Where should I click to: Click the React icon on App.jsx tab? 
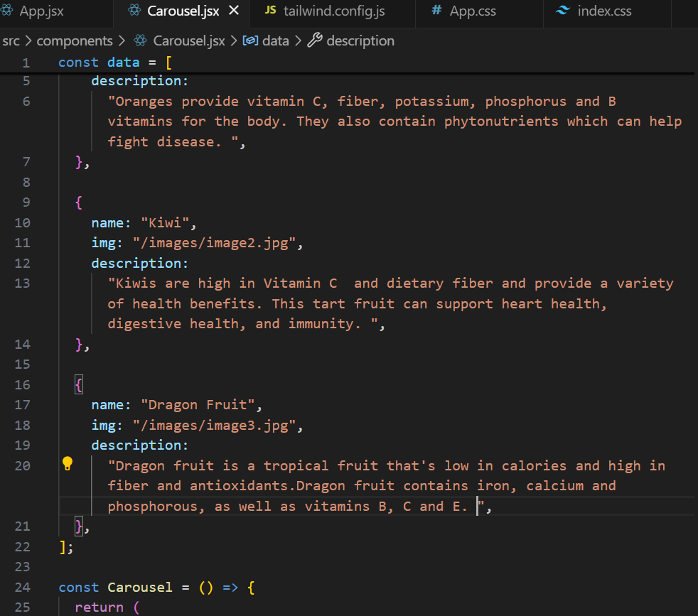click(x=7, y=11)
